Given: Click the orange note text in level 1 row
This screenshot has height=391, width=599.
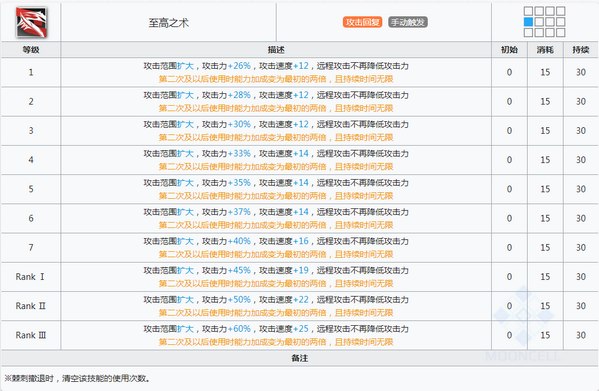Looking at the screenshot, I should (x=276, y=79).
